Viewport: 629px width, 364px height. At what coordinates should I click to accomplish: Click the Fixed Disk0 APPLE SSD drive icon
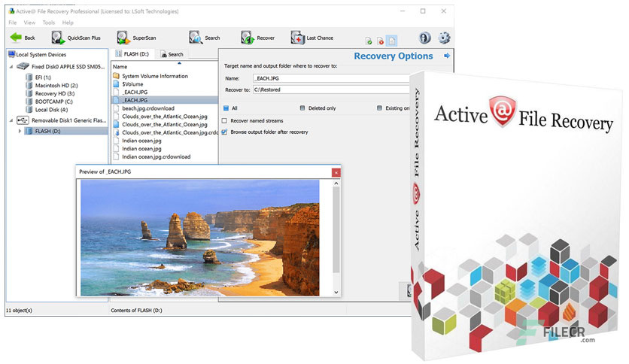point(23,66)
